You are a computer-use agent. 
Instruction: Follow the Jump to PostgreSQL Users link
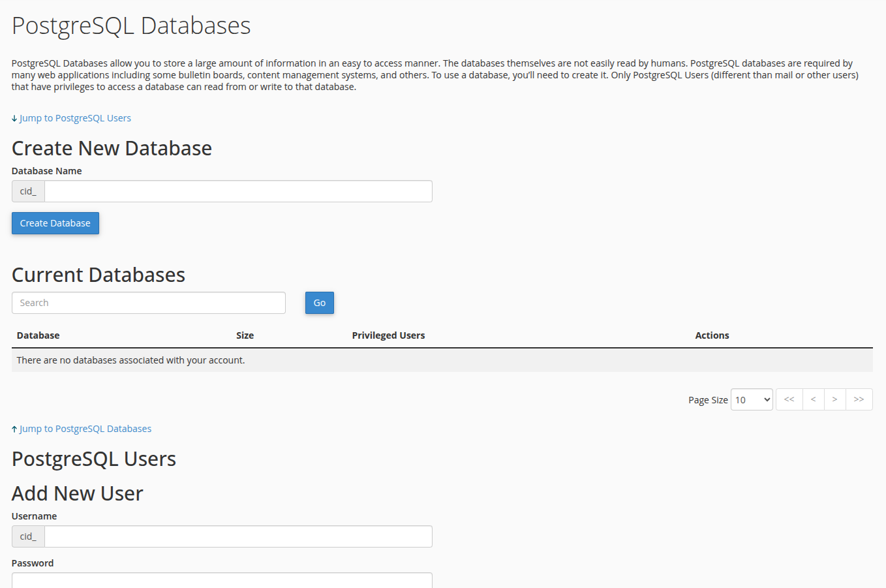click(75, 118)
